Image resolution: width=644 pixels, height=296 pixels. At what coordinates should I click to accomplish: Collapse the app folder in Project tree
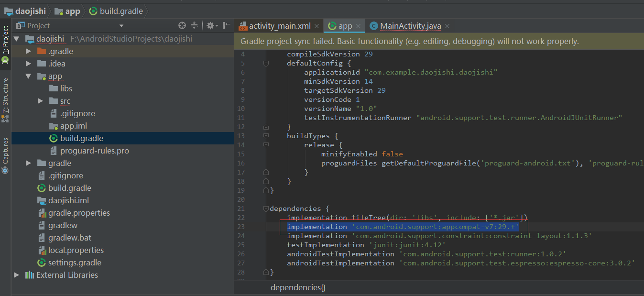[x=28, y=76]
